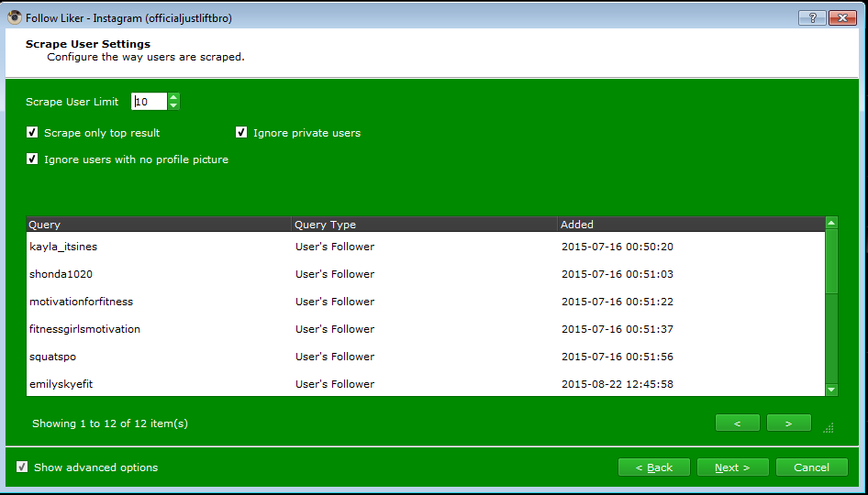The image size is (868, 495).
Task: Click User's Follower cell in kayla_itsines row
Action: (x=335, y=247)
